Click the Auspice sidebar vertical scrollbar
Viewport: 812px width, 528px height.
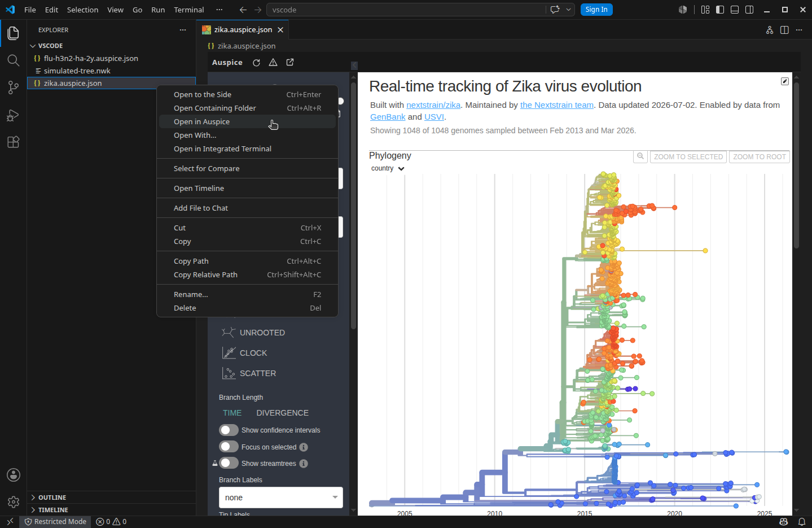click(x=354, y=206)
